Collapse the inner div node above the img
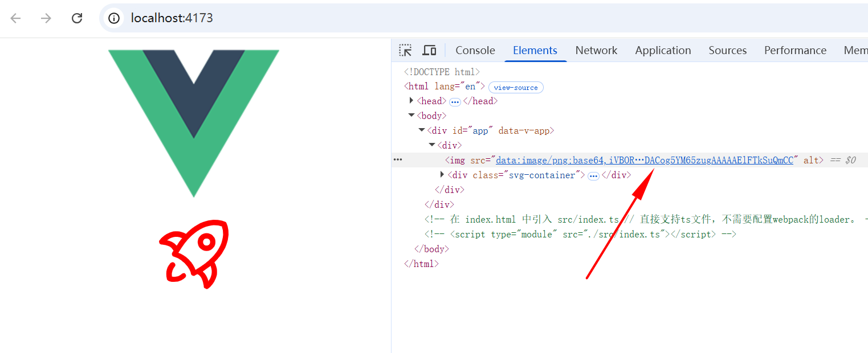This screenshot has width=868, height=353. pos(432,145)
